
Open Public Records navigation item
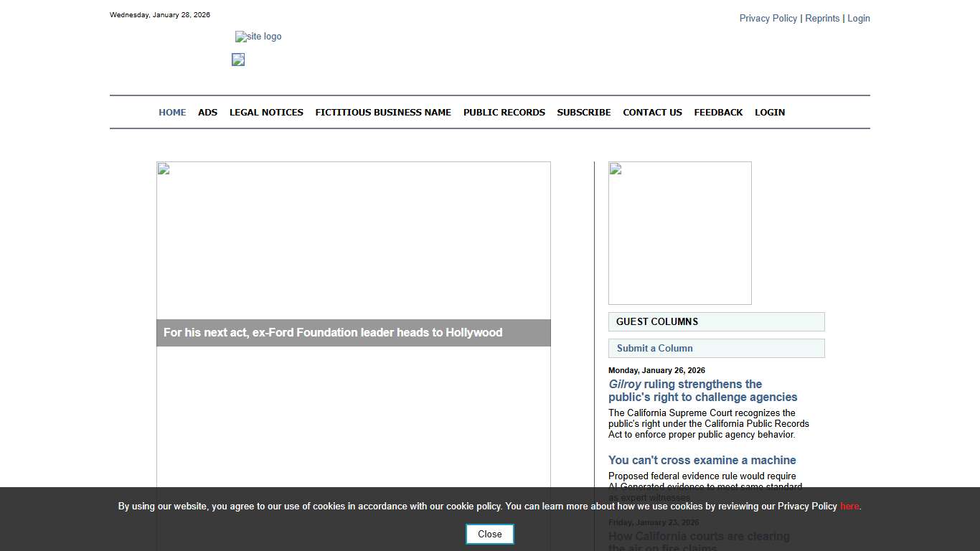504,113
